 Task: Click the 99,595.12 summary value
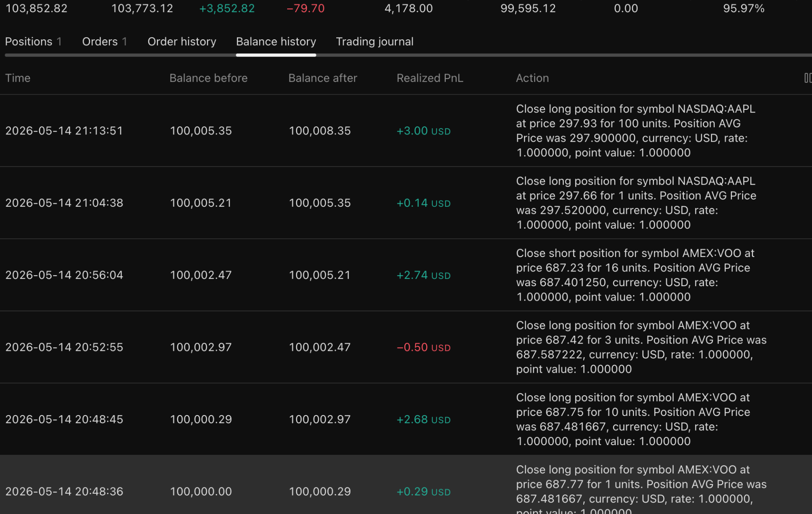(x=528, y=8)
